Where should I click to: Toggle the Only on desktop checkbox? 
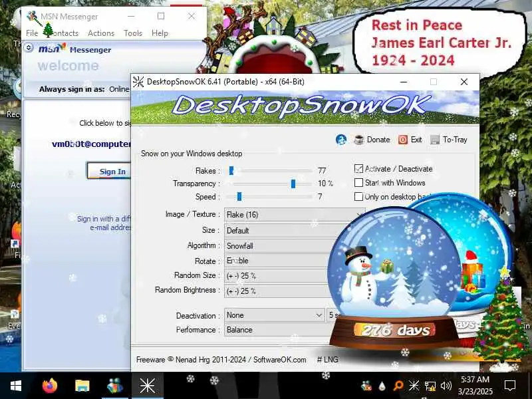click(x=358, y=196)
